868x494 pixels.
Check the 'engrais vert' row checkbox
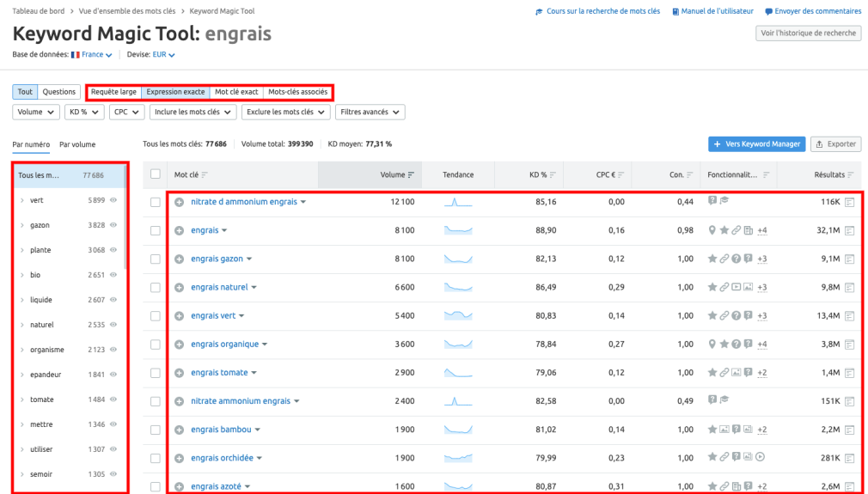[x=156, y=316]
